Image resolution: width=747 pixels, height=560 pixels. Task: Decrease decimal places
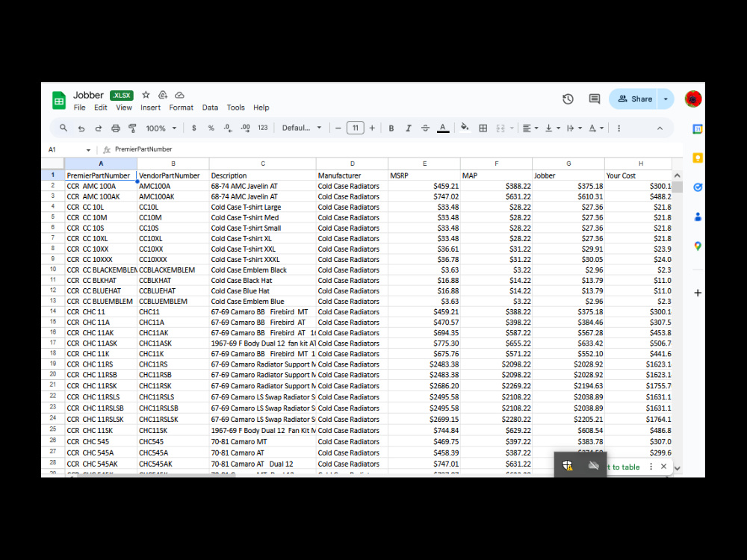click(x=228, y=128)
